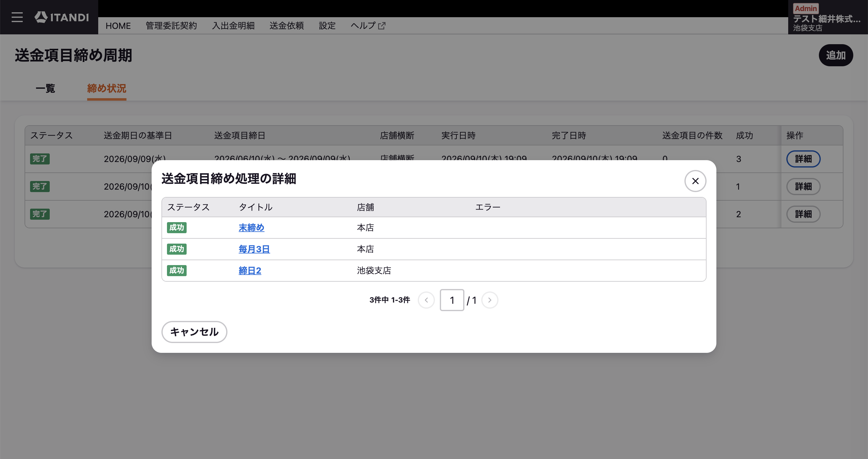Open the 入出金明細 menu

click(233, 25)
